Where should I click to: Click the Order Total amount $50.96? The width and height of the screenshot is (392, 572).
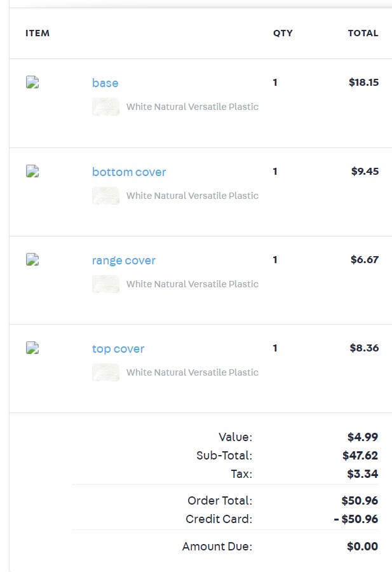pyautogui.click(x=360, y=501)
